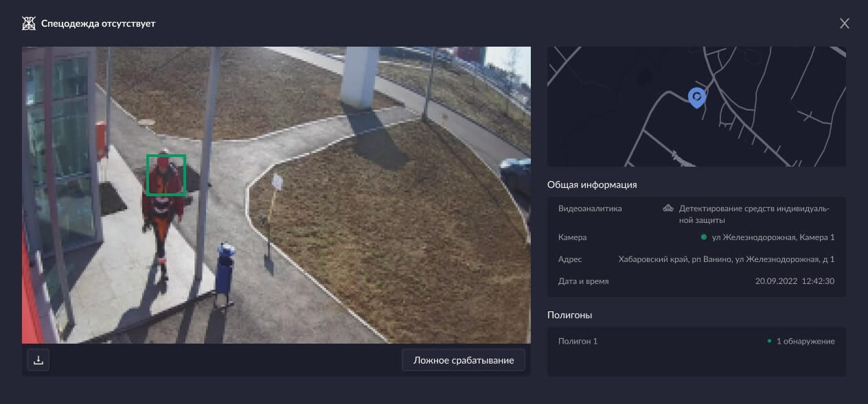Click the dark map preview
This screenshot has height=404, width=868.
pyautogui.click(x=696, y=106)
